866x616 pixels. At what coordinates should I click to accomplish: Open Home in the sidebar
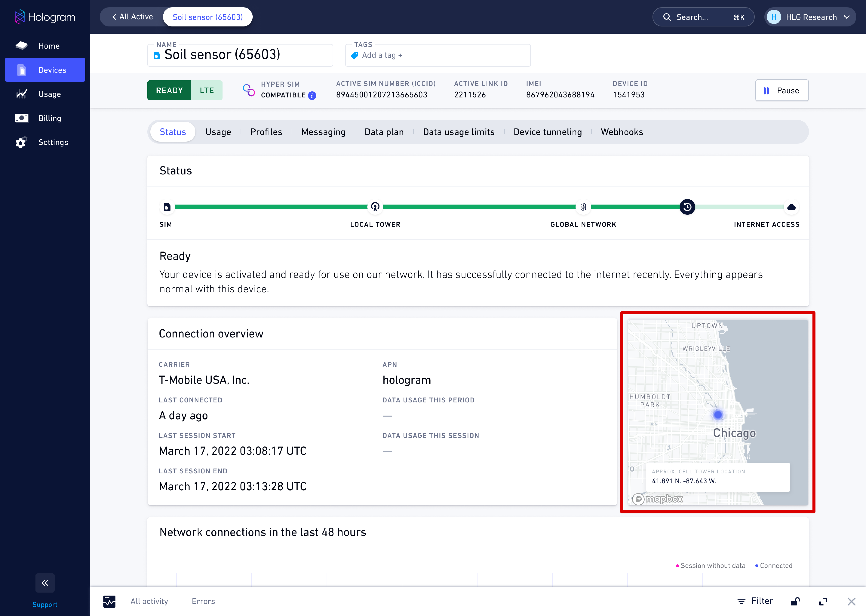click(45, 46)
